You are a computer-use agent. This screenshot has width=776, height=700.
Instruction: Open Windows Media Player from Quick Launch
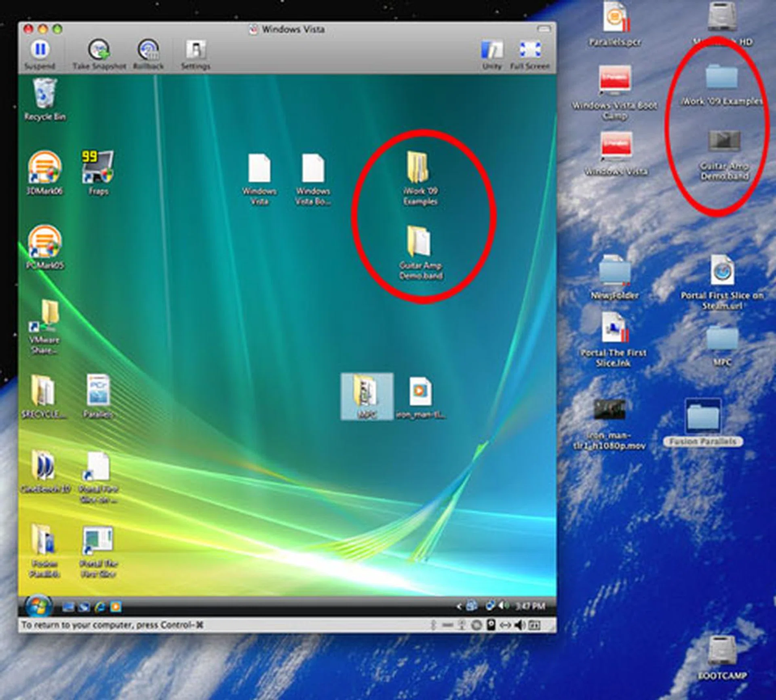click(x=116, y=606)
